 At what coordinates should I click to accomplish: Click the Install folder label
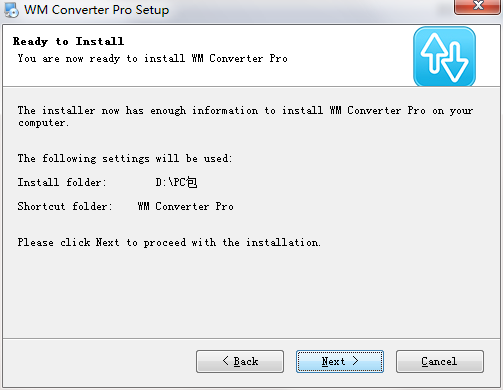pos(62,182)
